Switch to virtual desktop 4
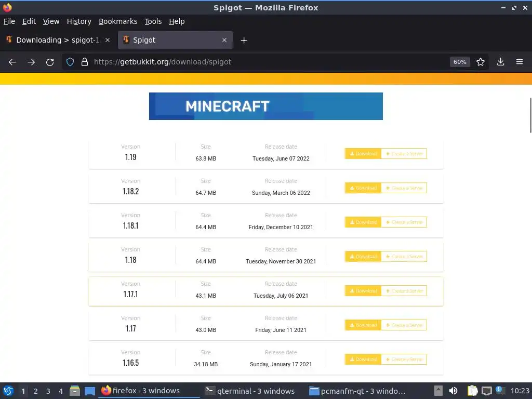532x399 pixels. [61, 391]
